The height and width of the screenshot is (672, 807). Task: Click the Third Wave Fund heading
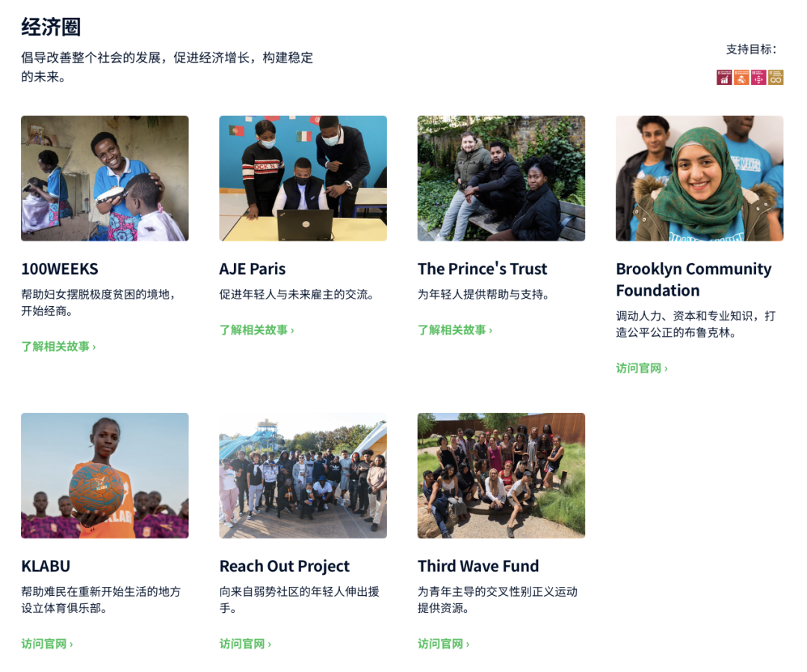coord(478,566)
